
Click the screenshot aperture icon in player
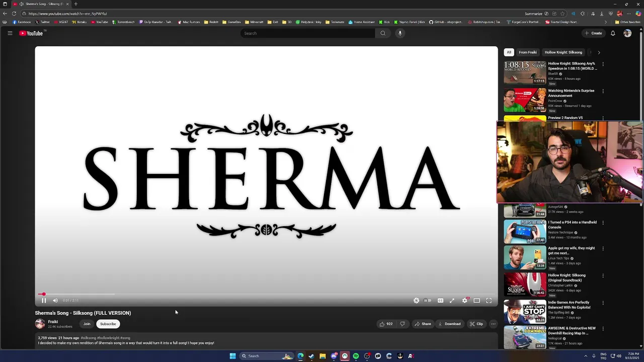pyautogui.click(x=416, y=301)
